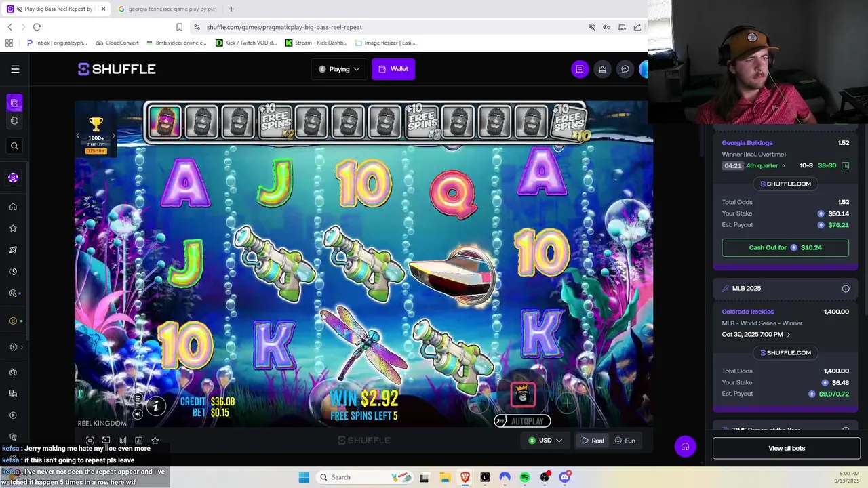Increase bet with plus button in slot
Screen dimensions: 868x488
[567, 404]
